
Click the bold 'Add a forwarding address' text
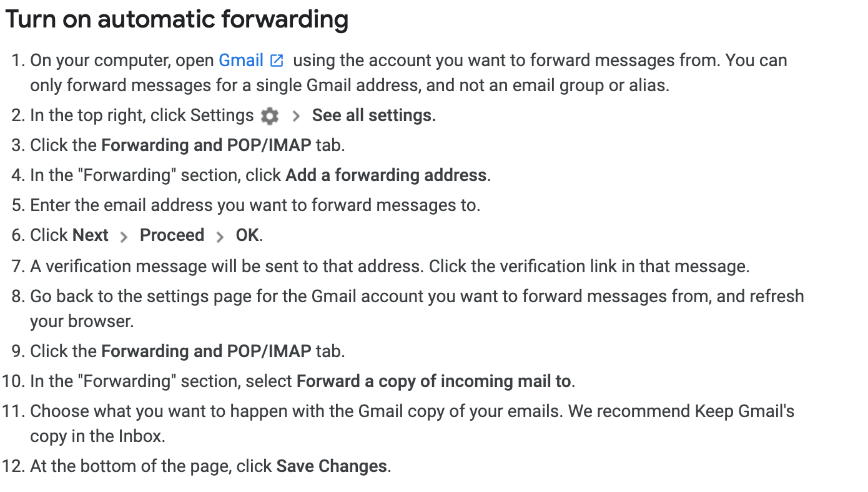tap(386, 175)
